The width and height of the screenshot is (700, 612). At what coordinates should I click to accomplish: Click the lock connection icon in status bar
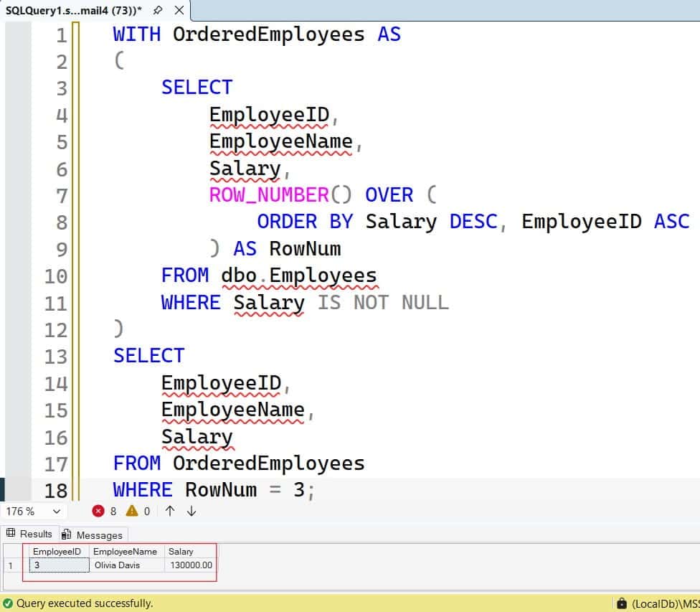pyautogui.click(x=622, y=603)
